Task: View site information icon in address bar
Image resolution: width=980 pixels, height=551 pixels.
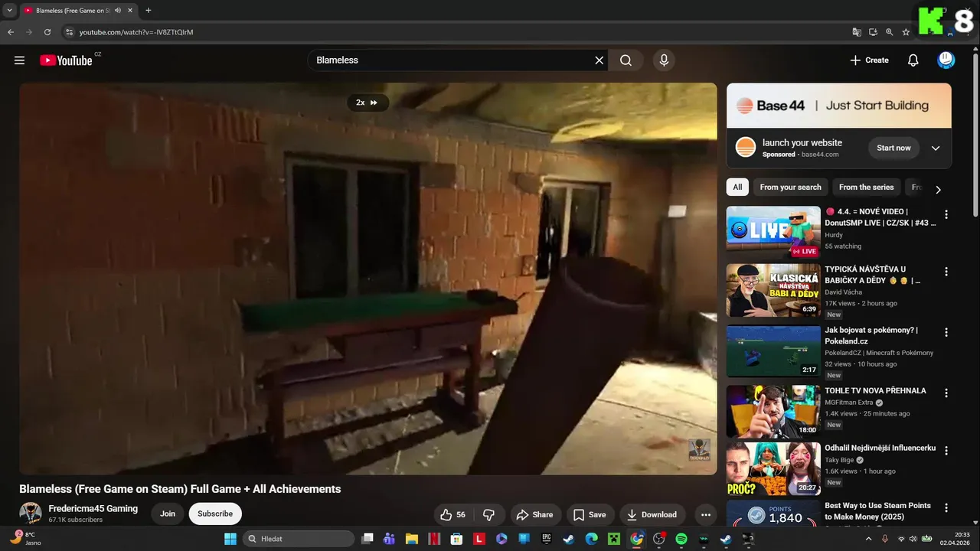Action: pos(69,32)
